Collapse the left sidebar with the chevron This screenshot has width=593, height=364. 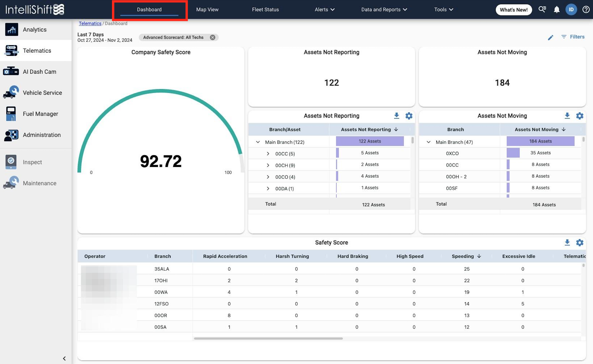click(64, 358)
